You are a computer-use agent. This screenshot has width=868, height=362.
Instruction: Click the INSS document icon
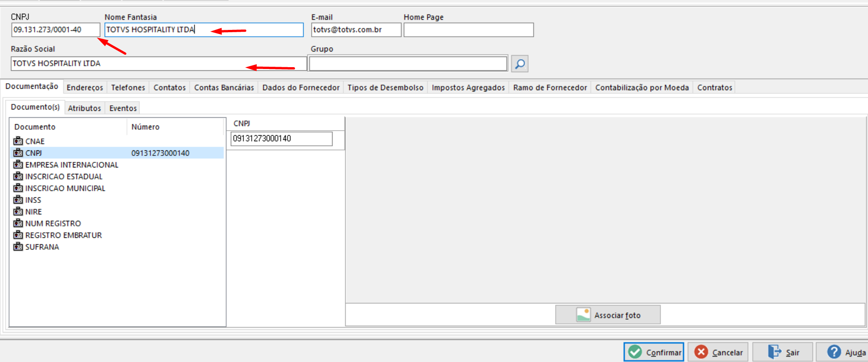(18, 200)
